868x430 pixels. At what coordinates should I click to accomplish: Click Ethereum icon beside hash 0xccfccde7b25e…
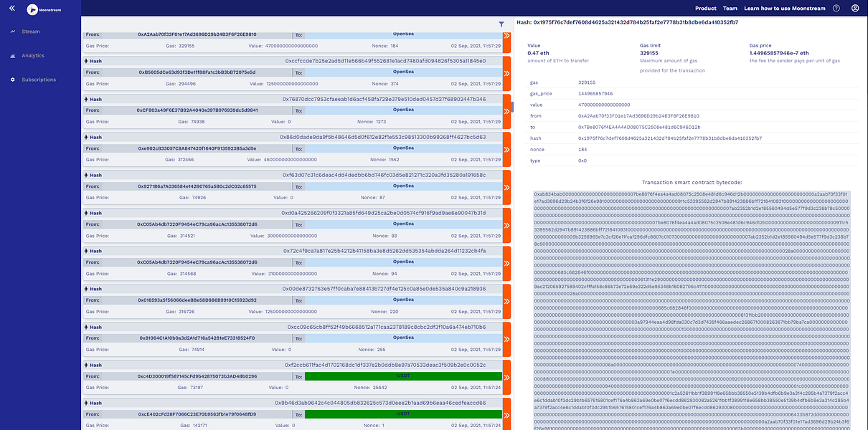(x=87, y=61)
